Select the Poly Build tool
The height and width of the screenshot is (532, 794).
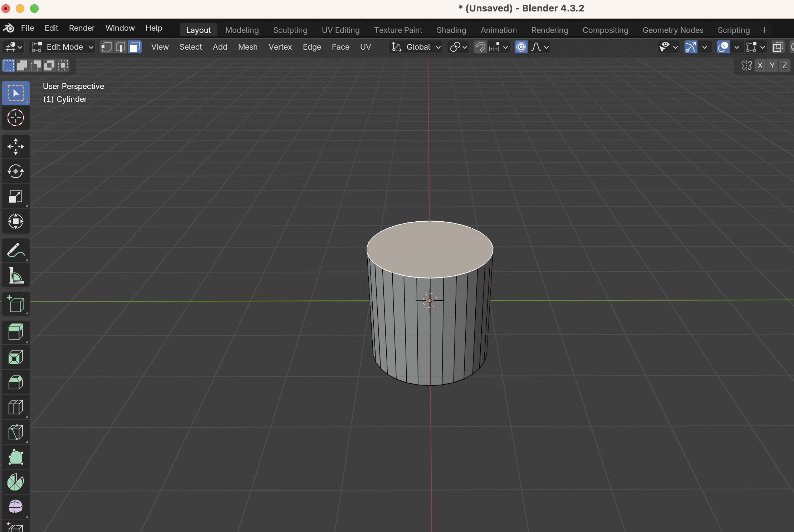(x=16, y=457)
